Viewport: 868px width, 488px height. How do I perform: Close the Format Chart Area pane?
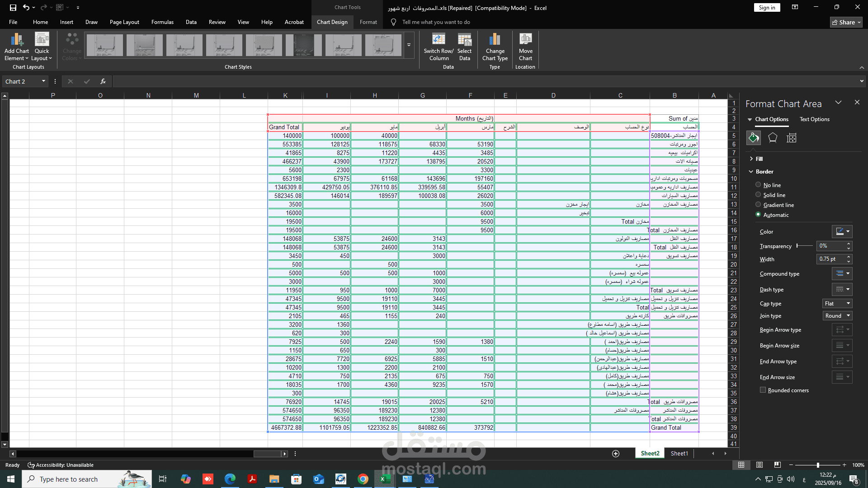(x=857, y=103)
